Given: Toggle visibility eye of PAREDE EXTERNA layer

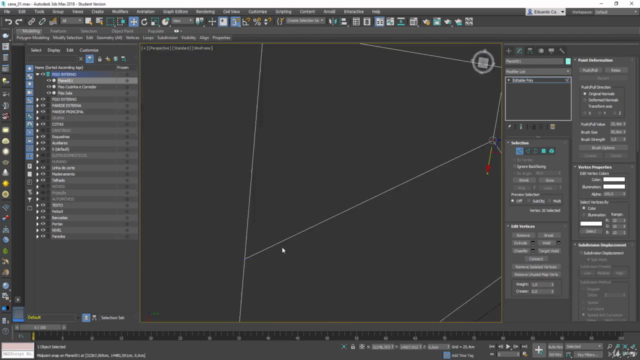Looking at the screenshot, I should (43, 105).
